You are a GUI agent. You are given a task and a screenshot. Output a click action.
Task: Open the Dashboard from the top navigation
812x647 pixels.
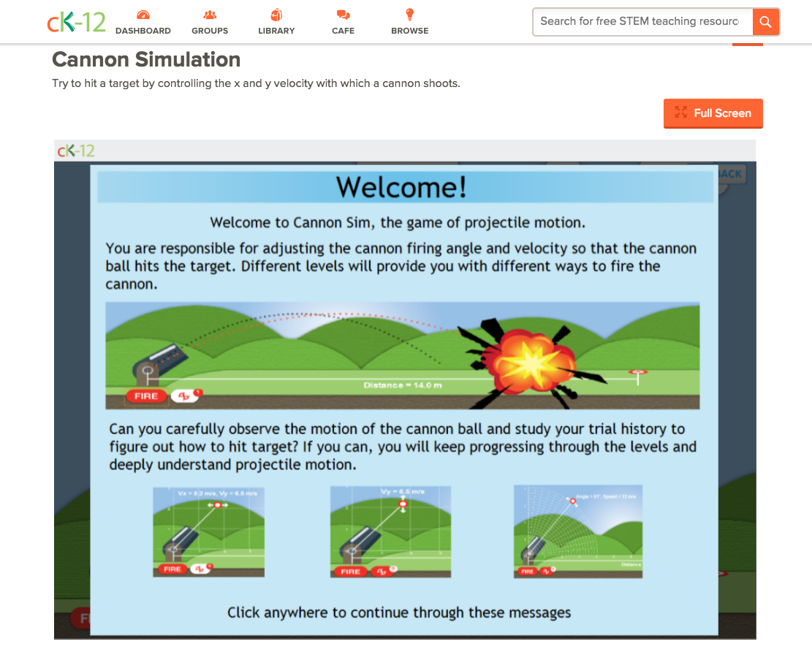(143, 21)
